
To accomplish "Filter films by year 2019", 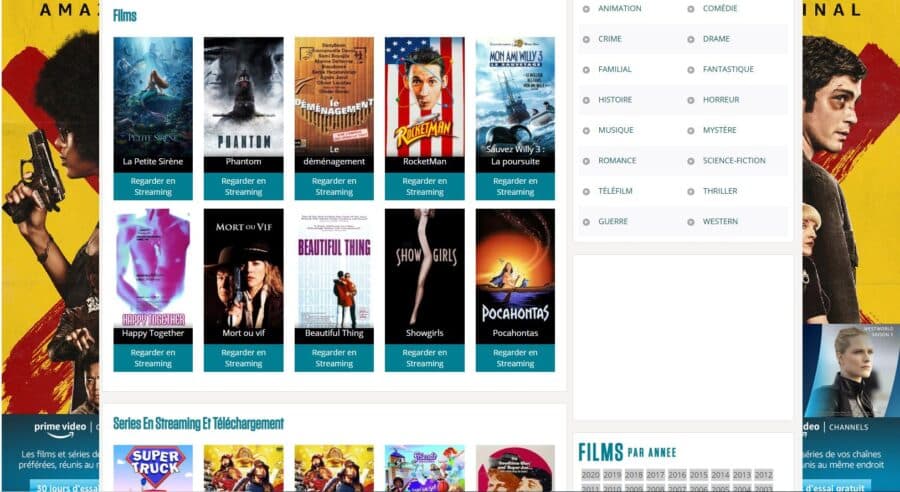I will [612, 475].
